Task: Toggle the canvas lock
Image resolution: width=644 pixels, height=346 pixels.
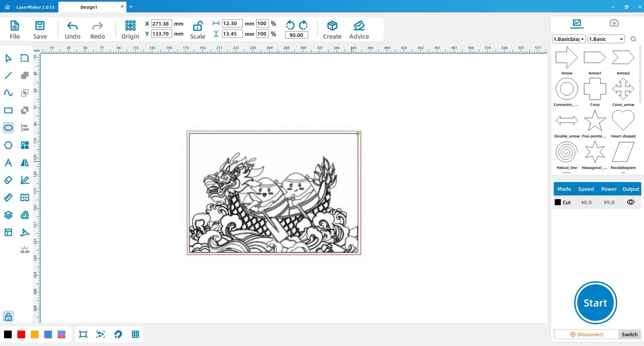Action: tap(8, 316)
